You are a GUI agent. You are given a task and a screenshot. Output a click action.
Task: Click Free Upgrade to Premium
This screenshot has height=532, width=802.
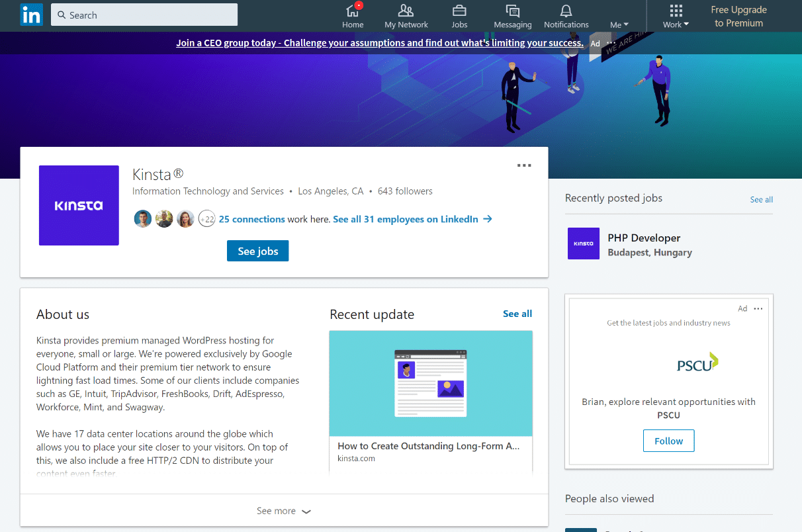[738, 16]
